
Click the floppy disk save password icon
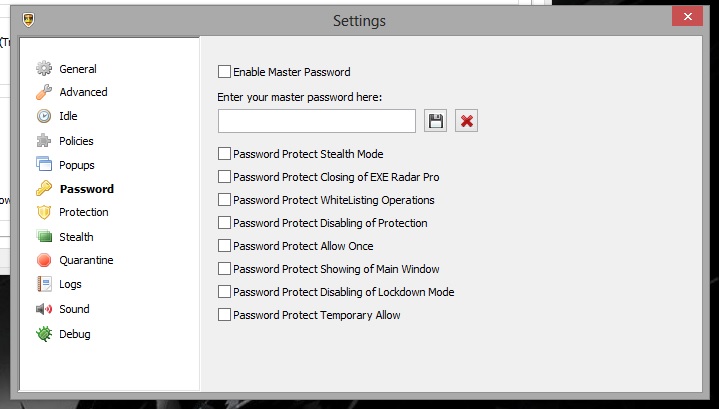pyautogui.click(x=435, y=121)
